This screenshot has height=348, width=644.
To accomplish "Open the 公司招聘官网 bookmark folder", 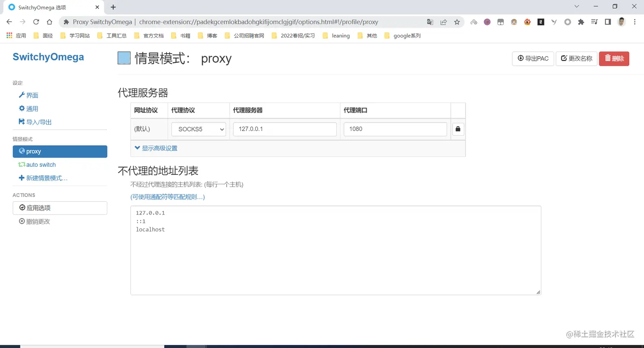I will point(244,36).
